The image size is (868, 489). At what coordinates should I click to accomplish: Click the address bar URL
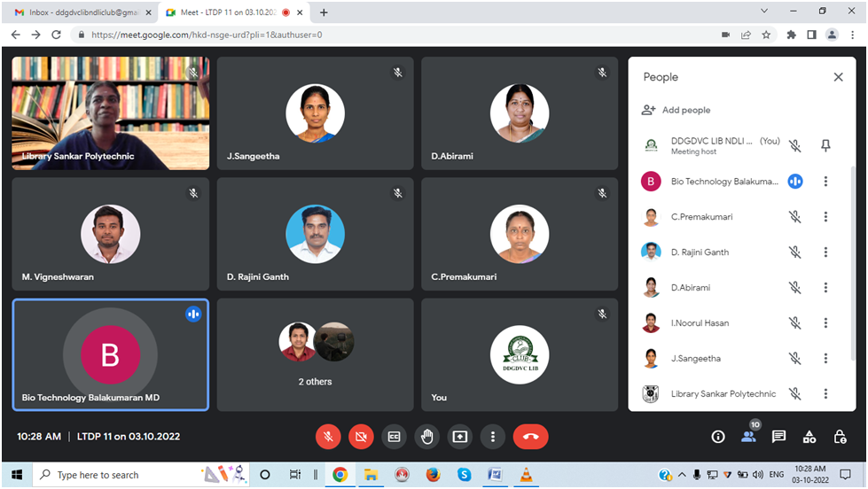pyautogui.click(x=207, y=35)
